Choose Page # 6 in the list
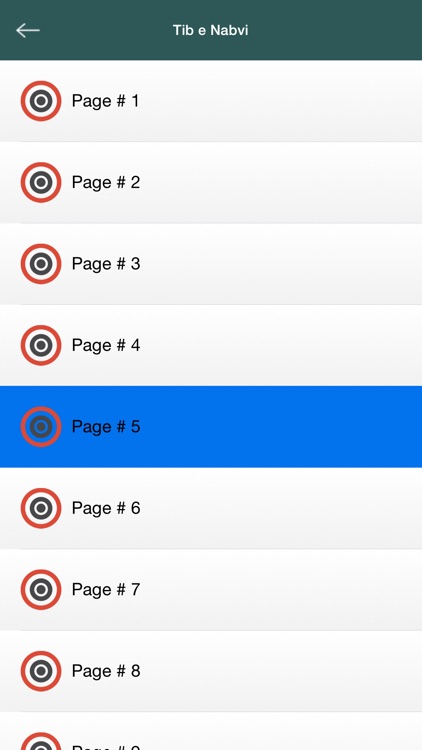The width and height of the screenshot is (422, 750). tap(211, 508)
